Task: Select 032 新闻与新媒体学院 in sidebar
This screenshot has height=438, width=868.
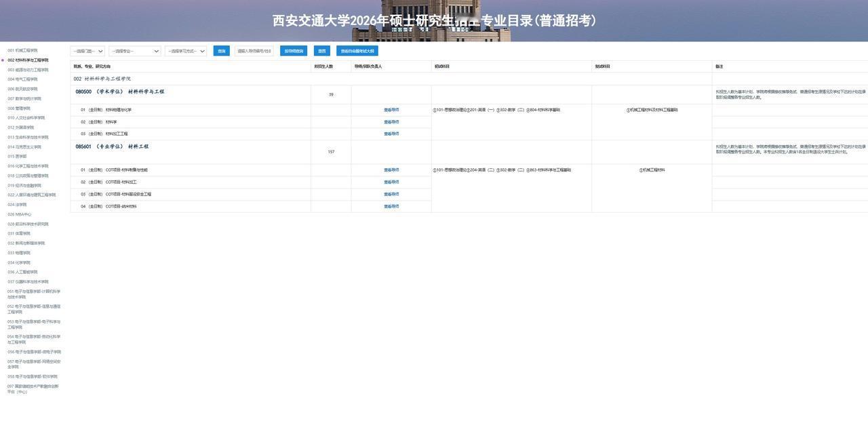Action: pyautogui.click(x=26, y=243)
